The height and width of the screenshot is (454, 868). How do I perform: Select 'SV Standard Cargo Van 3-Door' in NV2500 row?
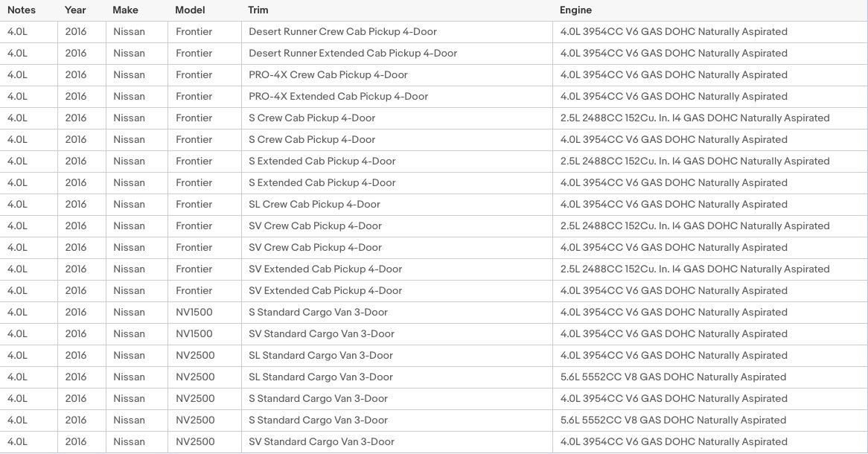pos(321,442)
